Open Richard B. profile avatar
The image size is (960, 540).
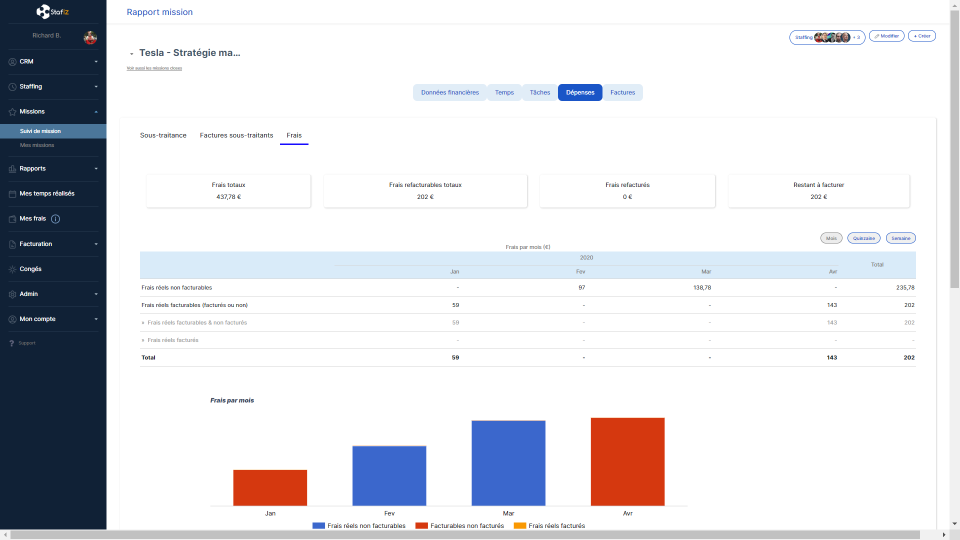(x=90, y=38)
